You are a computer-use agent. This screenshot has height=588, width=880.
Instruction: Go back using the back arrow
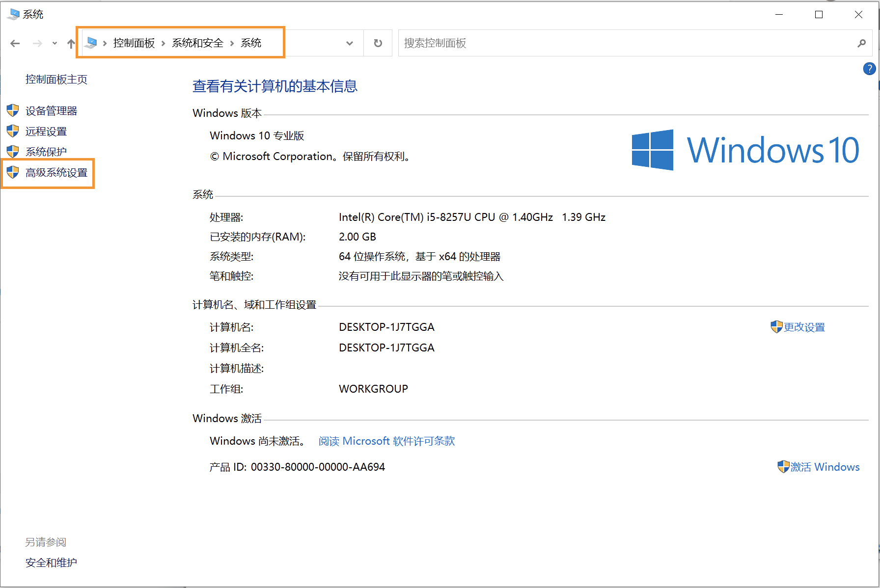[x=15, y=43]
